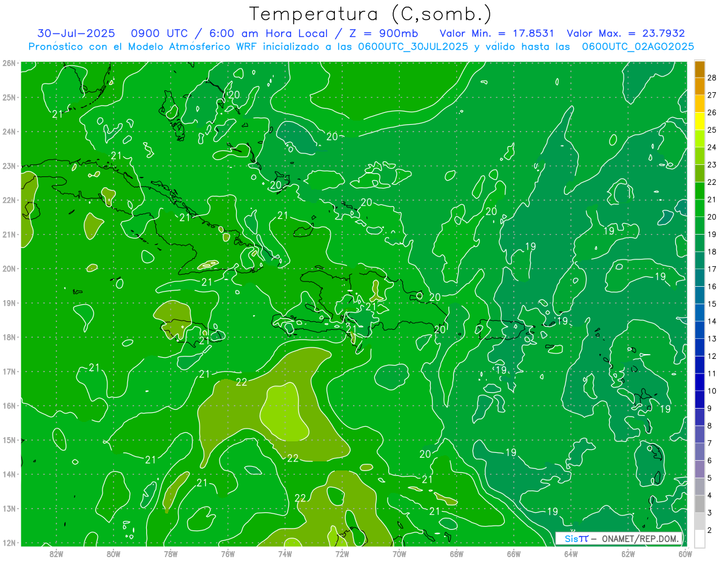Image resolution: width=728 pixels, height=562 pixels.
Task: Click the "60W" longitude axis label
Action: coord(685,554)
